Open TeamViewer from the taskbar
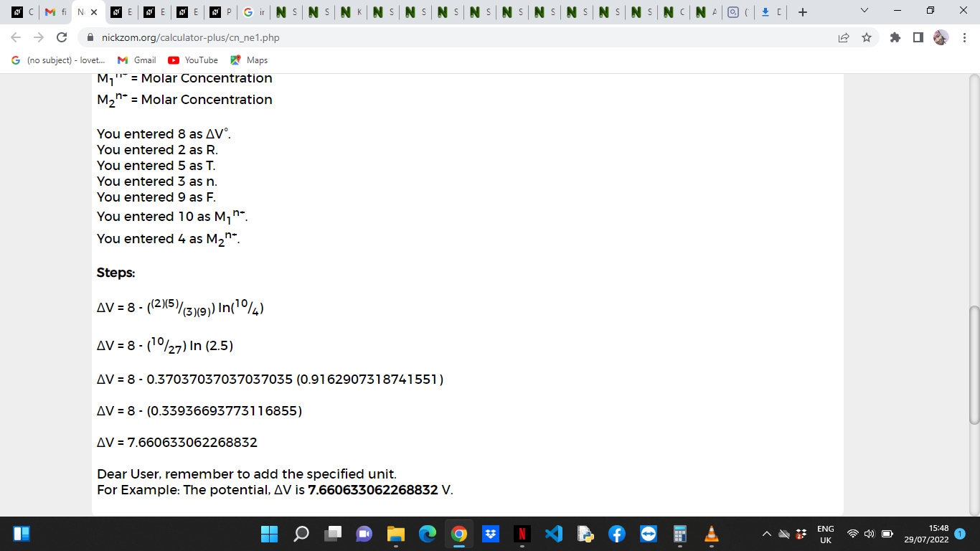The image size is (980, 551). (x=649, y=534)
